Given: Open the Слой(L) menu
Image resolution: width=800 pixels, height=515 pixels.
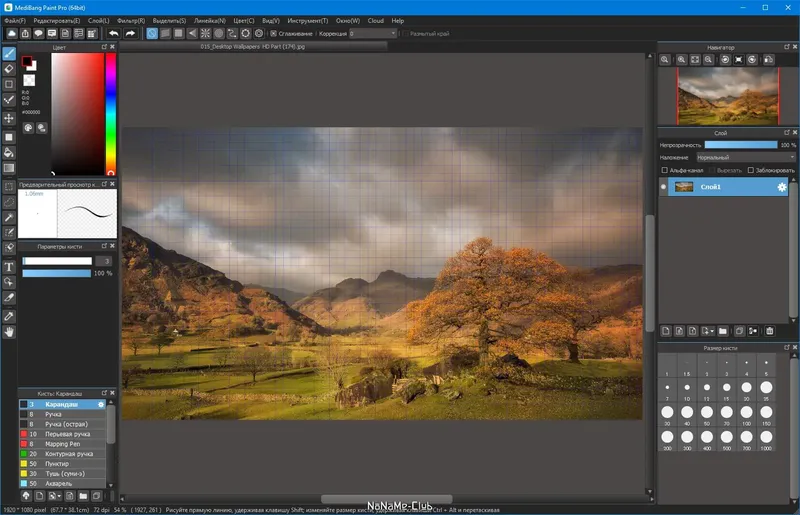Looking at the screenshot, I should pyautogui.click(x=98, y=21).
